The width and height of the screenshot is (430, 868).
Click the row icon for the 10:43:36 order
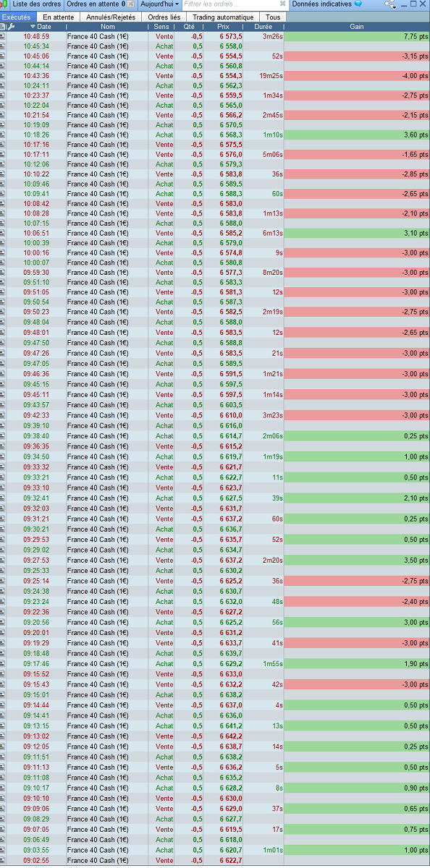point(3,75)
